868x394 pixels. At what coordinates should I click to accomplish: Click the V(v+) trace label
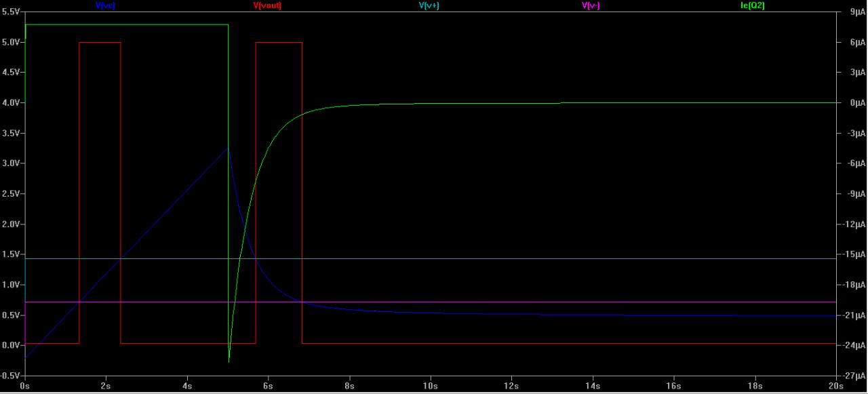click(x=429, y=5)
